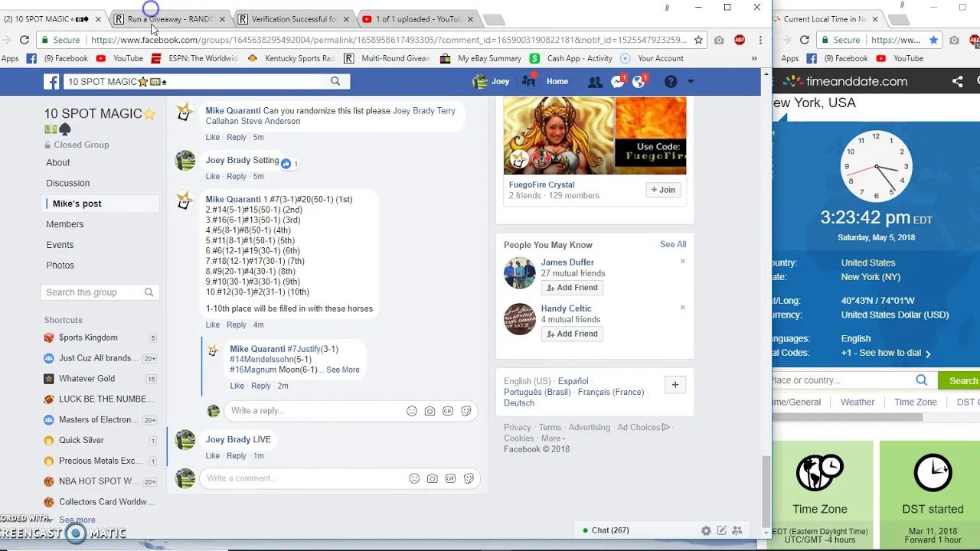Viewport: 980px width, 551px height.
Task: Bookmark this page with the star icon
Action: tap(698, 40)
